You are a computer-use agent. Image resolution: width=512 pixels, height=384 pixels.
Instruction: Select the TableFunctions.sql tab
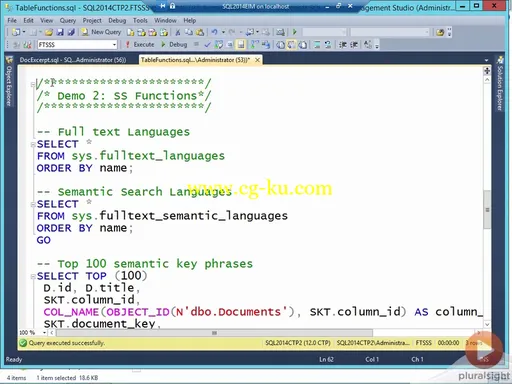click(195, 60)
